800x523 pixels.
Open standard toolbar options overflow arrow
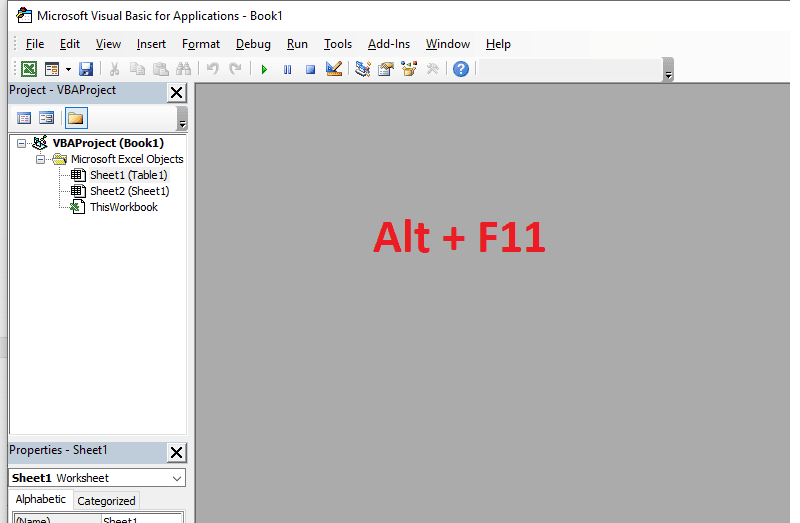668,70
